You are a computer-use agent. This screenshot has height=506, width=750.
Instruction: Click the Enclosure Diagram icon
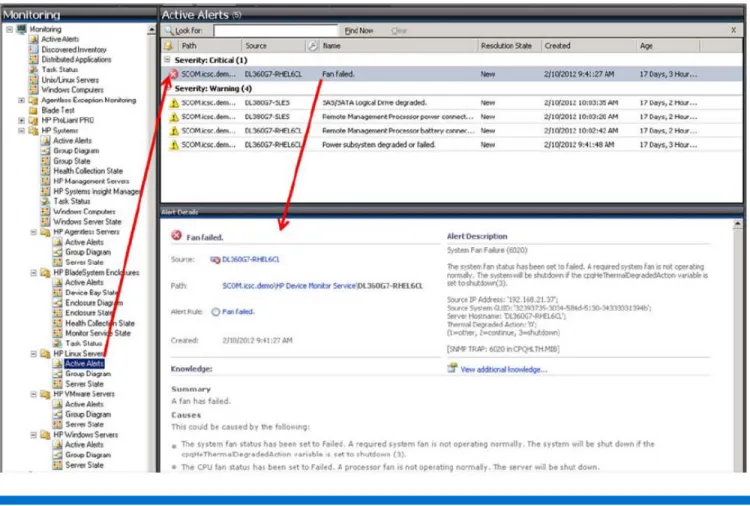click(x=57, y=303)
